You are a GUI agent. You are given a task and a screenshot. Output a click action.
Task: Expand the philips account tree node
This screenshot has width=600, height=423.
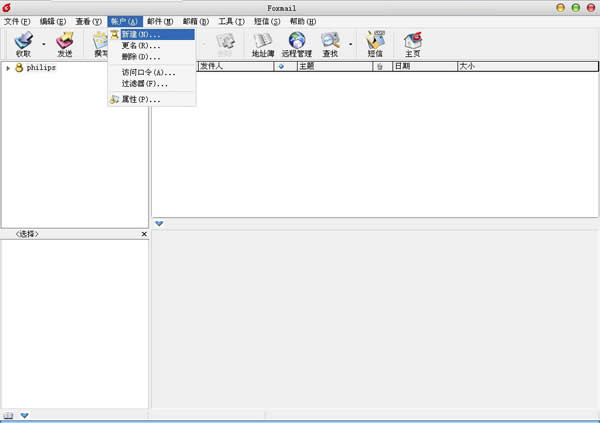pos(8,68)
